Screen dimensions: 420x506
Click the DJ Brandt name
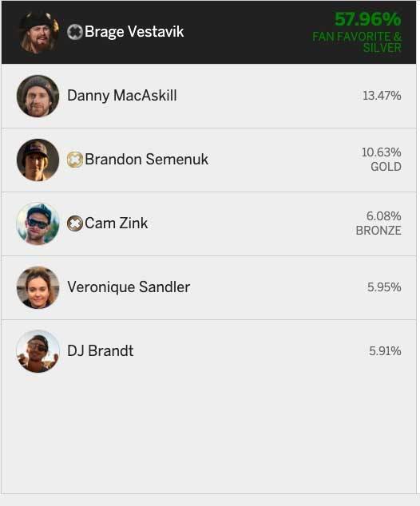pyautogui.click(x=100, y=351)
